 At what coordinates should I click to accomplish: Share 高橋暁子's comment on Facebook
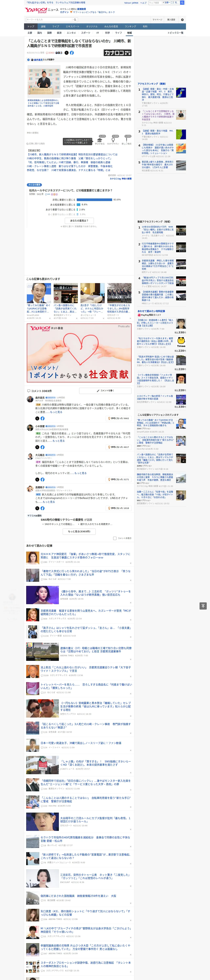coord(42,508)
